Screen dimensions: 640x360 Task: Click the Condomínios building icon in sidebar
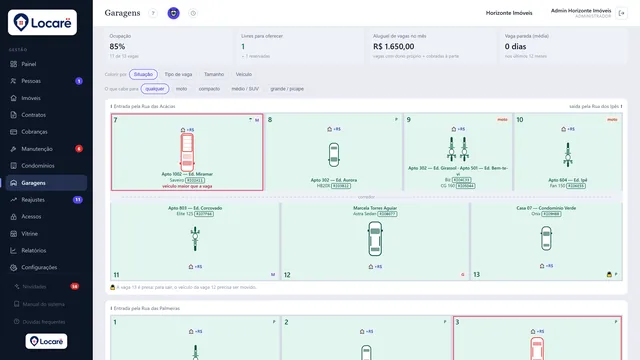pos(13,166)
